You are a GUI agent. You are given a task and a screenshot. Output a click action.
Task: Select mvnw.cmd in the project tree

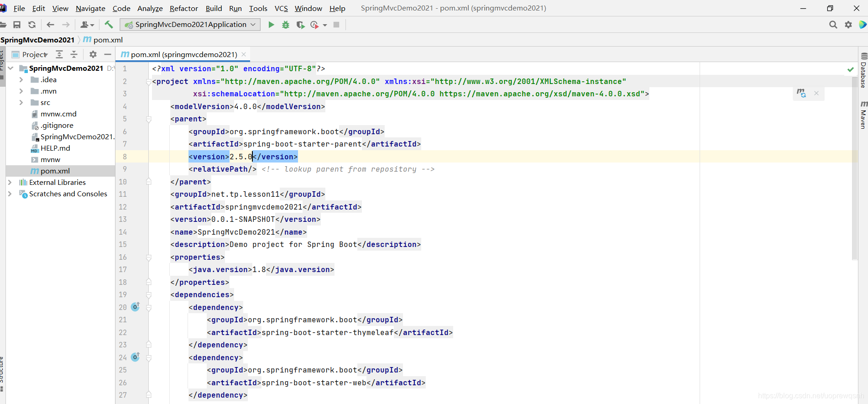(58, 114)
